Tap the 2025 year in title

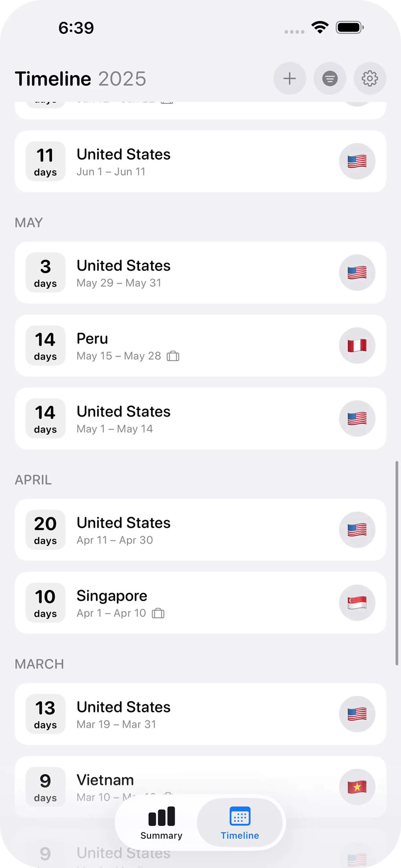pyautogui.click(x=122, y=79)
